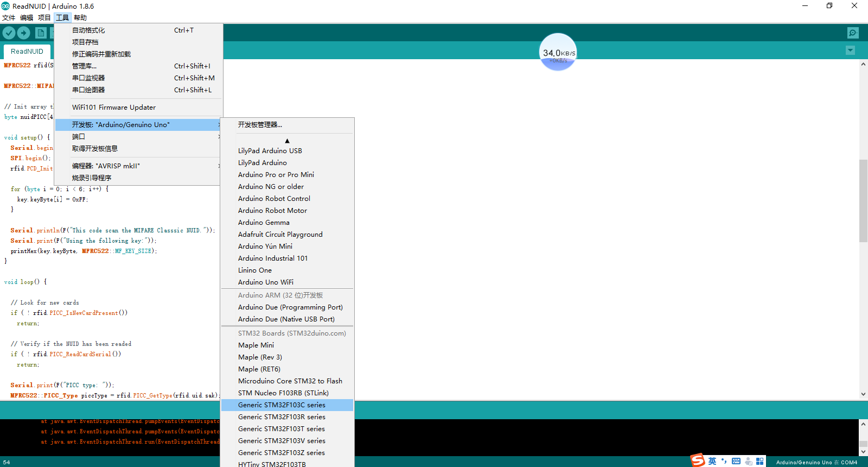The image size is (868, 467).
Task: Open the tab options dropdown arrow
Action: click(850, 51)
